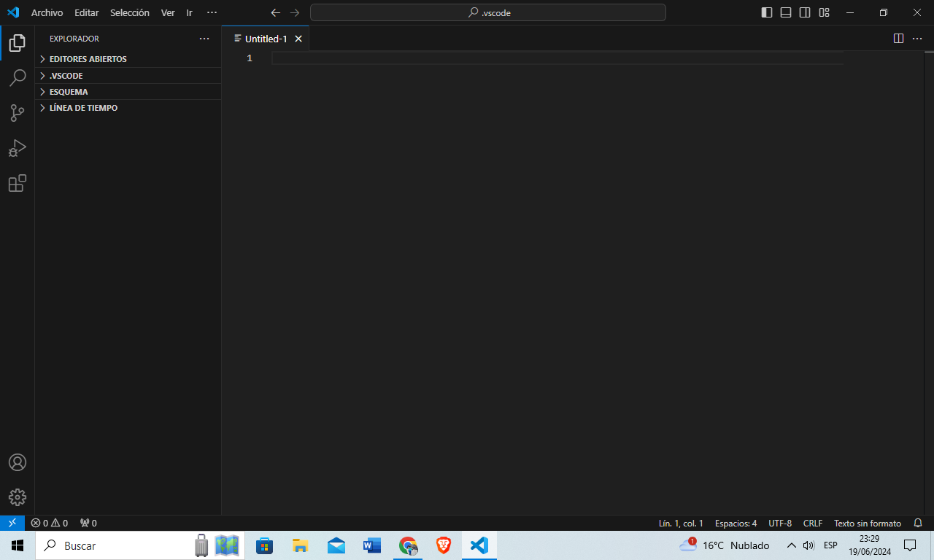The width and height of the screenshot is (934, 560).
Task: Select the Untitled-1 editor tab
Action: [266, 39]
